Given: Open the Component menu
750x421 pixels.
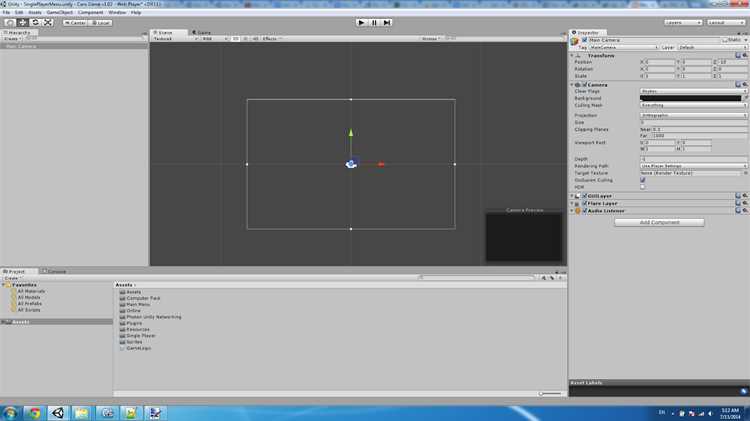Looking at the screenshot, I should pyautogui.click(x=90, y=12).
